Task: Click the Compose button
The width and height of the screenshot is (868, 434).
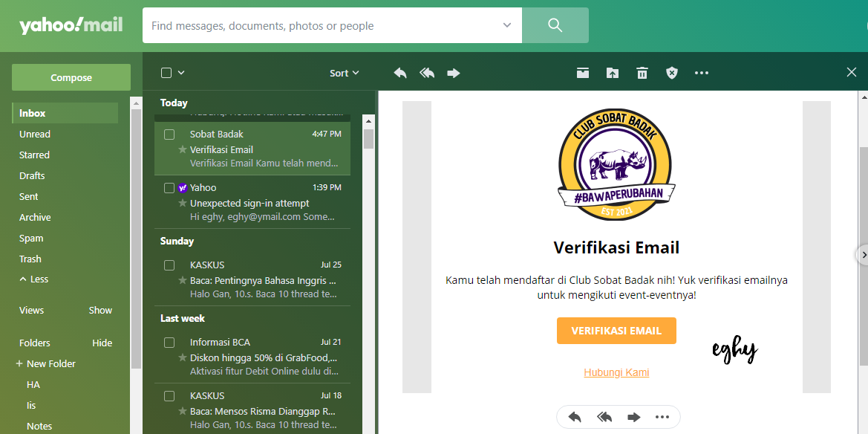Action: pyautogui.click(x=71, y=77)
